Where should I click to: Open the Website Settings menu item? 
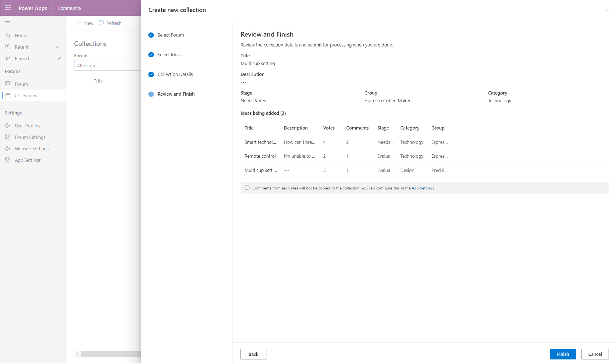pyautogui.click(x=32, y=148)
